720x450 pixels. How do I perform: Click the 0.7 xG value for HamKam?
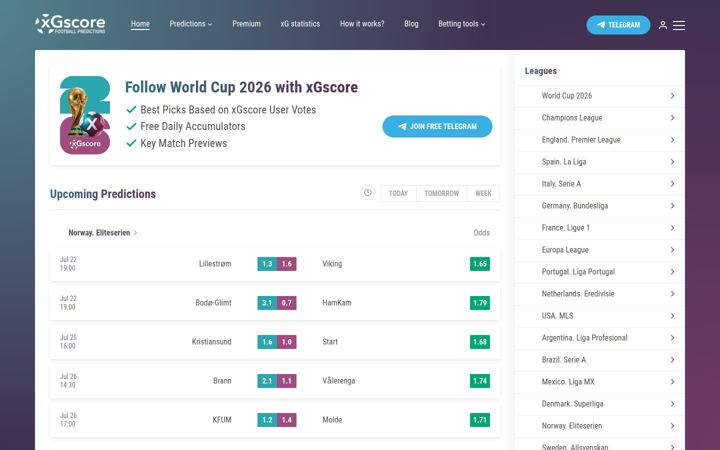point(287,303)
